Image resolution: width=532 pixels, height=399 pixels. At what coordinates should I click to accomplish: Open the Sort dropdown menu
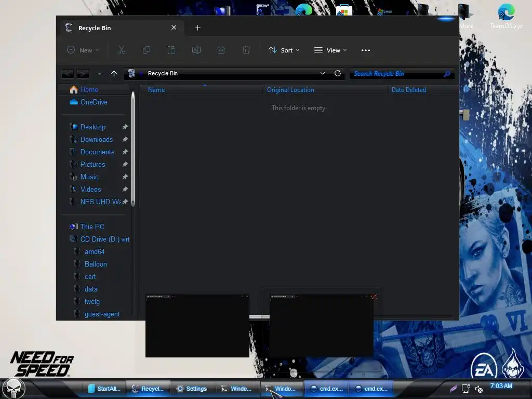point(284,50)
